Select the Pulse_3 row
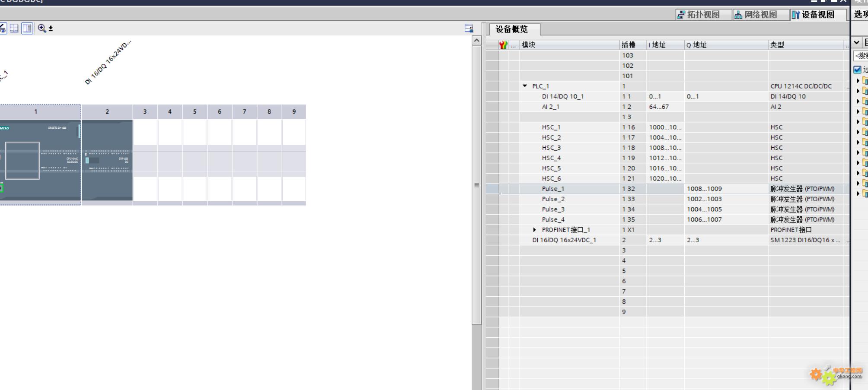The width and height of the screenshot is (868, 390). (667, 209)
